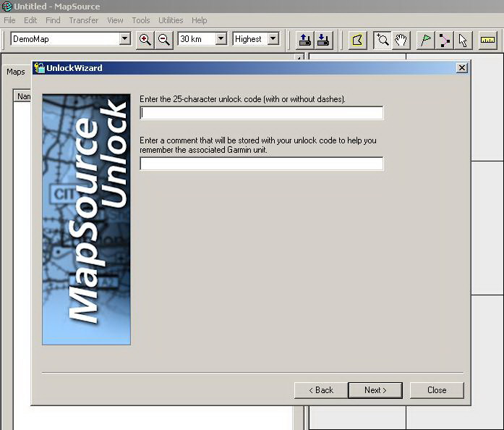Select the Route tool icon

[x=444, y=41]
